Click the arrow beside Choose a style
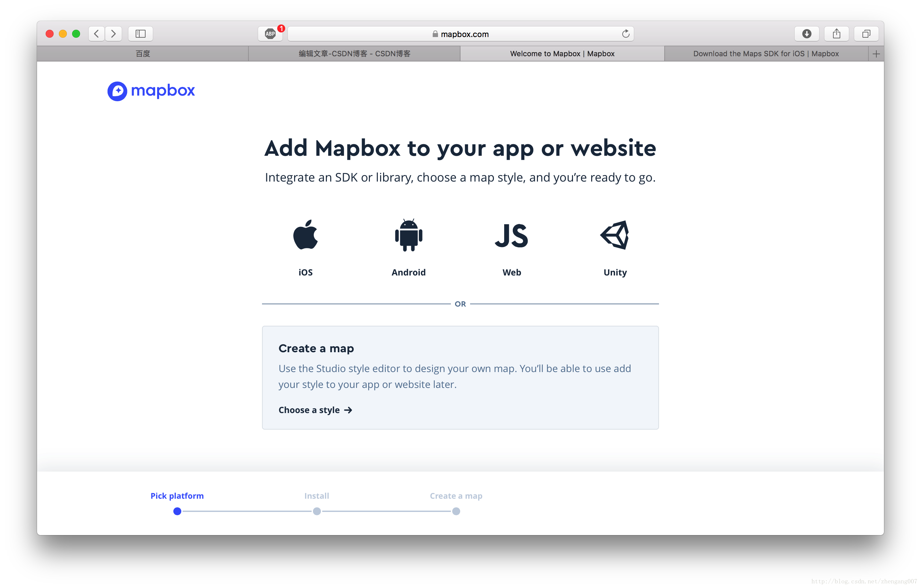The width and height of the screenshot is (921, 588). coord(348,410)
